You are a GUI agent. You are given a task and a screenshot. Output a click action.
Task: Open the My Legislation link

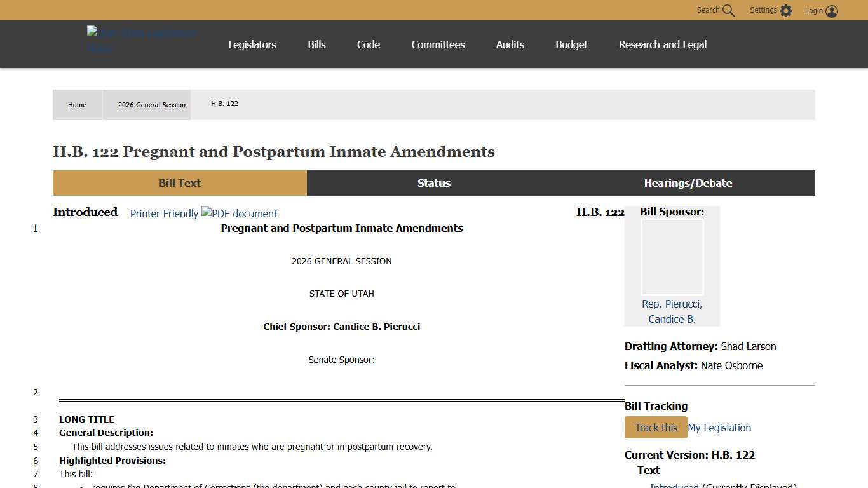click(x=719, y=428)
